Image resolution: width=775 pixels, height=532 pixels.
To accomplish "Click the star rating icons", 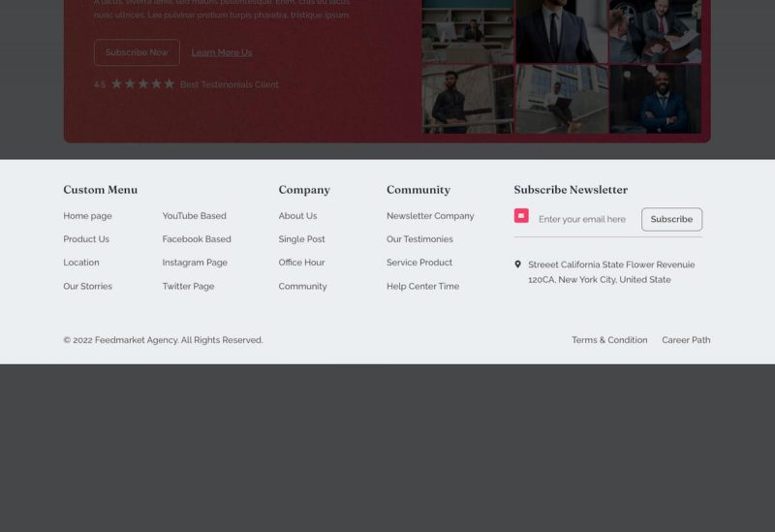I will pyautogui.click(x=142, y=84).
